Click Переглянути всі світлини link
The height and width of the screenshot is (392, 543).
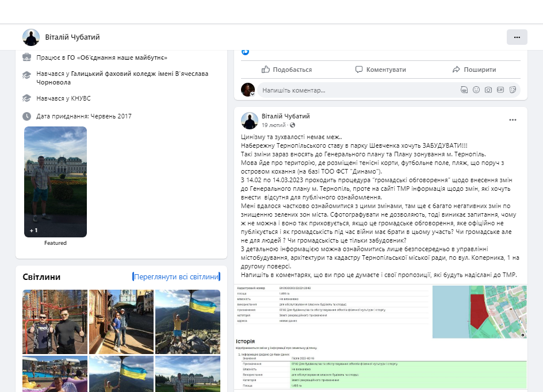176,277
